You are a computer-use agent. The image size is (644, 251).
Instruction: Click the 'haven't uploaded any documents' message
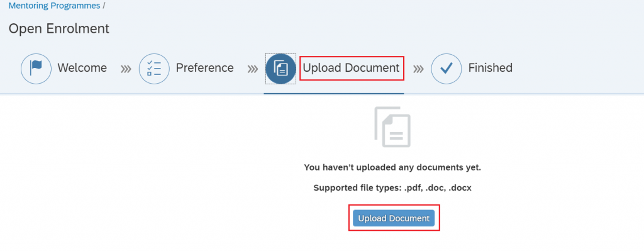pos(392,167)
